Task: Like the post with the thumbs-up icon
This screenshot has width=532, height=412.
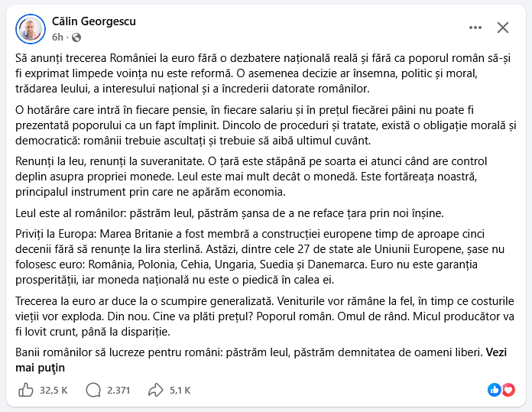Action: coord(26,390)
